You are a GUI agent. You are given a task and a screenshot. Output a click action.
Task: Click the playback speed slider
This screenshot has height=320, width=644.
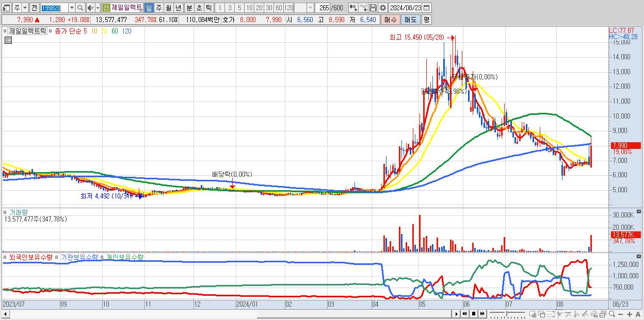point(507,314)
